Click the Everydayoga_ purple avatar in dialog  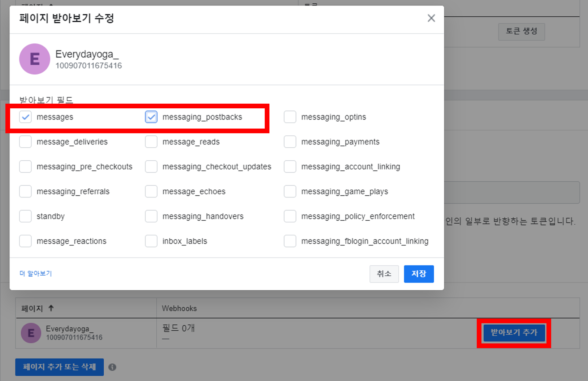coord(35,59)
